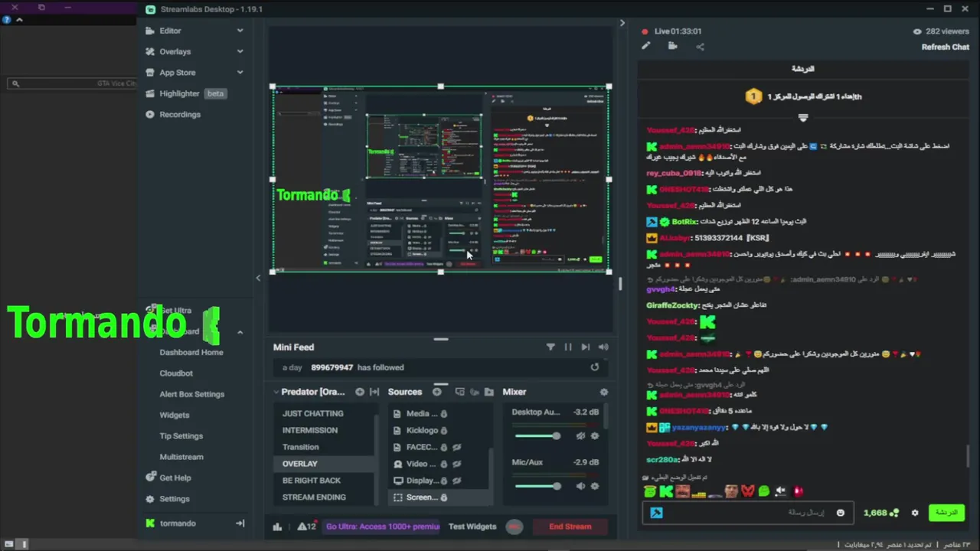980x551 pixels.
Task: Click the Test Widgets button
Action: [x=472, y=527]
